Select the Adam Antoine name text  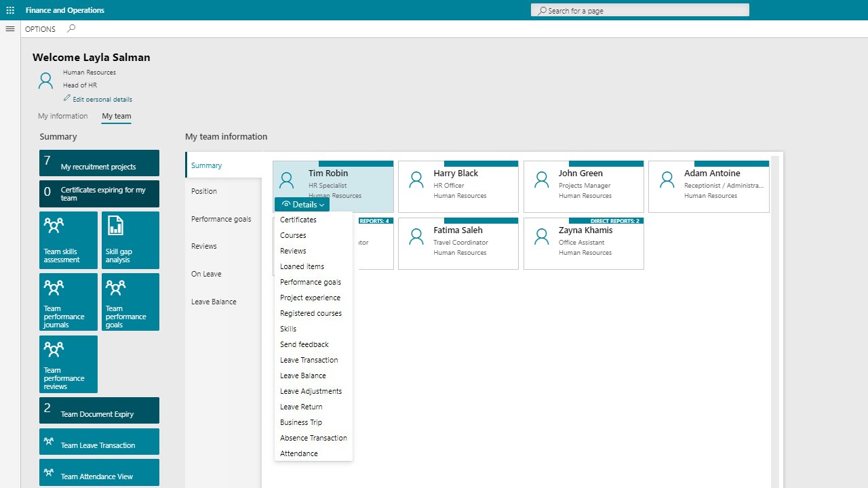712,174
